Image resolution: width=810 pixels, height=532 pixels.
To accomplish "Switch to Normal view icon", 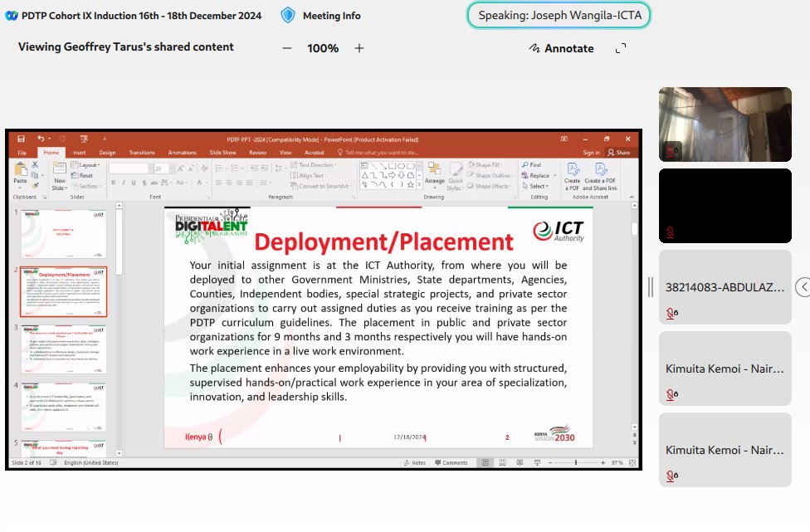I will [486, 463].
